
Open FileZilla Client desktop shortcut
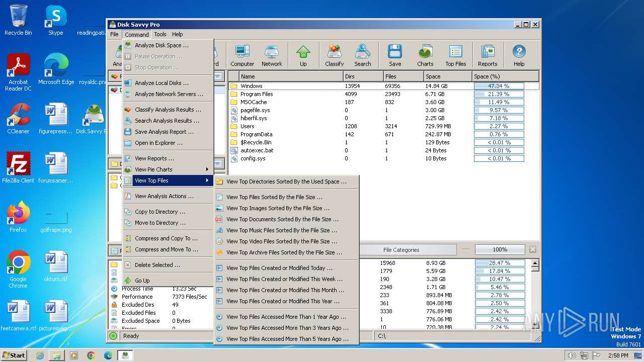click(x=18, y=168)
